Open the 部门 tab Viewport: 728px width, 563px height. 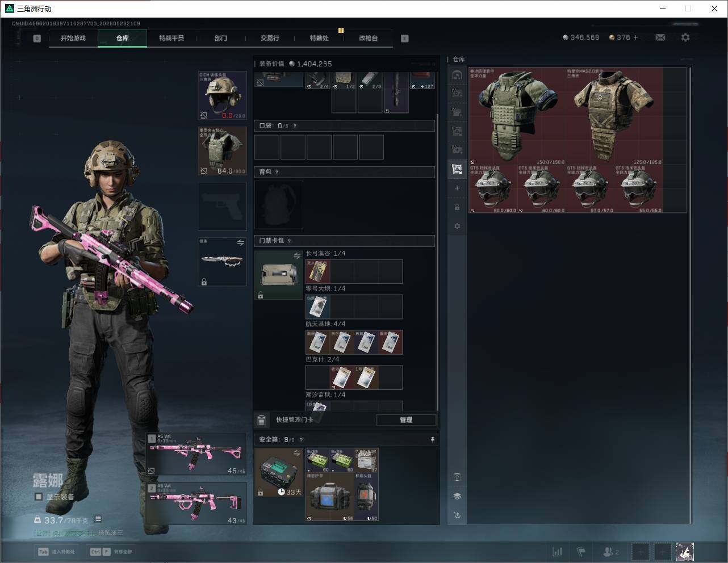coord(221,38)
